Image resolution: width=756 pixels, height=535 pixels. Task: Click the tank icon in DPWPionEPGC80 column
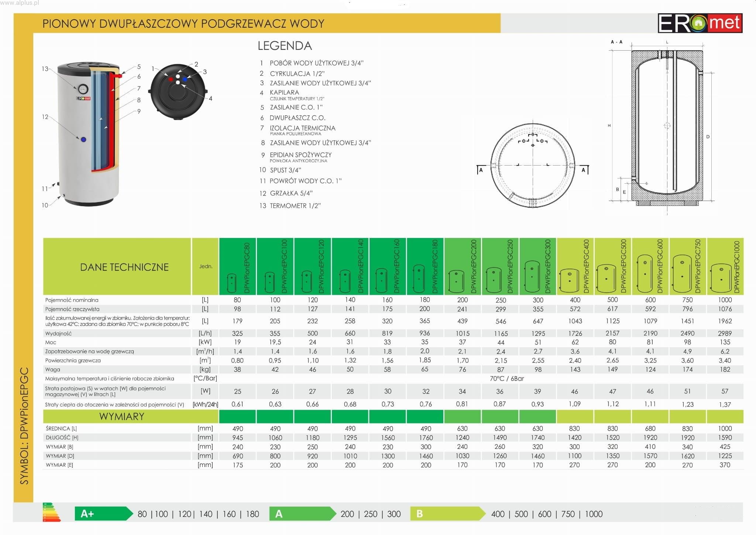coord(232,283)
